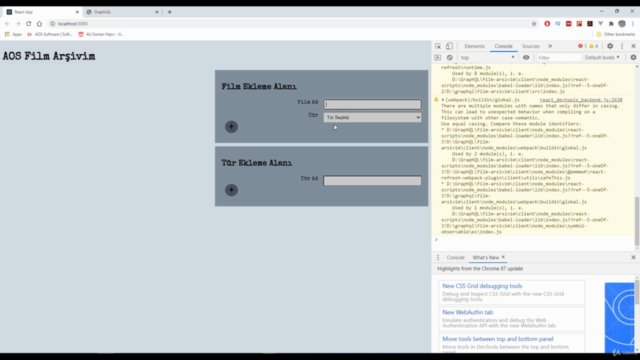Close the React App browser tab
Screen dimensions: 640x360
coord(77,12)
